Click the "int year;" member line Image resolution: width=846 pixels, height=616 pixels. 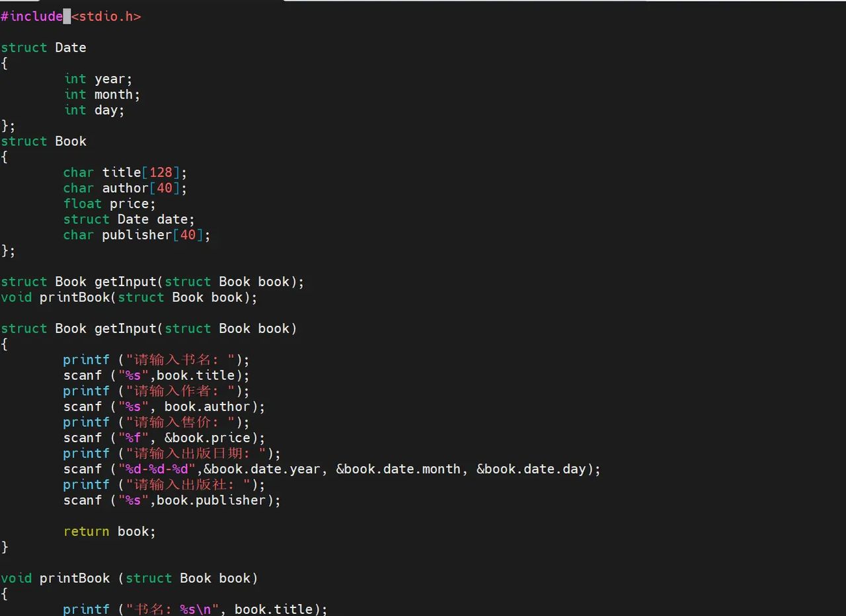tap(98, 79)
